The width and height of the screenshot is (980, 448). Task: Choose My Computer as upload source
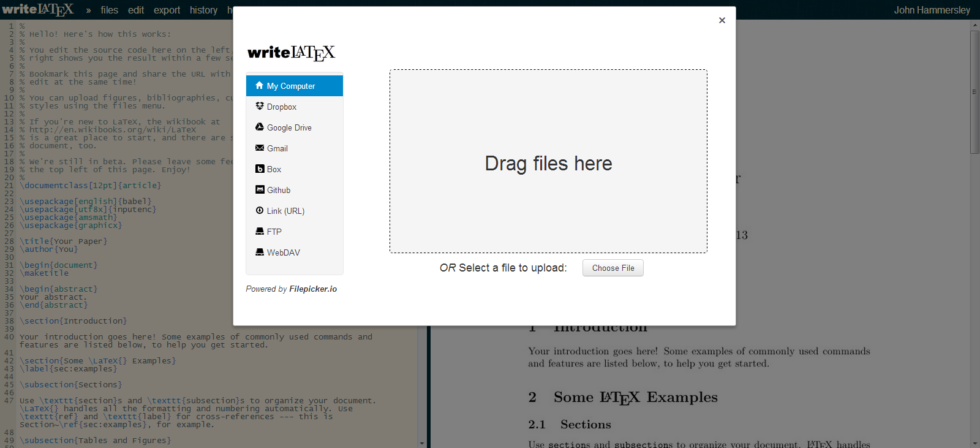click(295, 86)
